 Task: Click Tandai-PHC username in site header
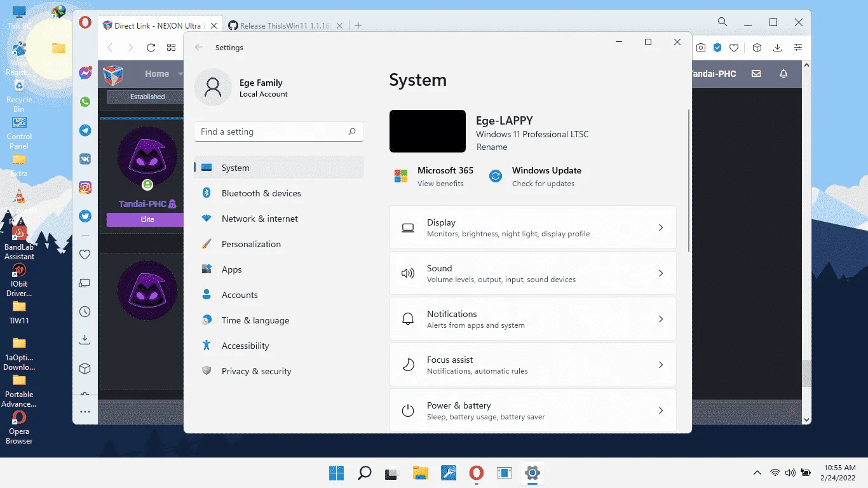tap(714, 74)
